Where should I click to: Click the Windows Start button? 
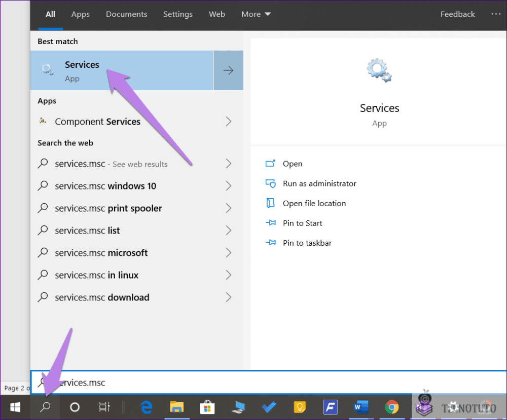[15, 407]
